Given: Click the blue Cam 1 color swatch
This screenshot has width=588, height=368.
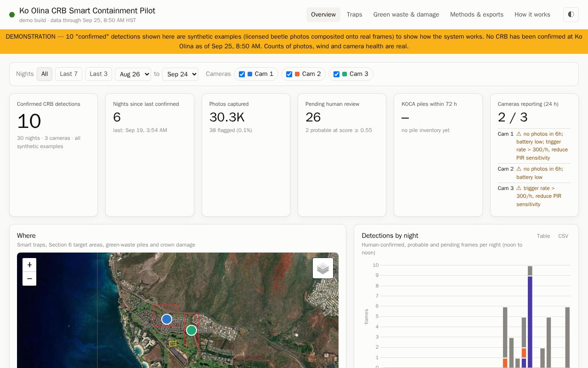Looking at the screenshot, I should pos(250,74).
